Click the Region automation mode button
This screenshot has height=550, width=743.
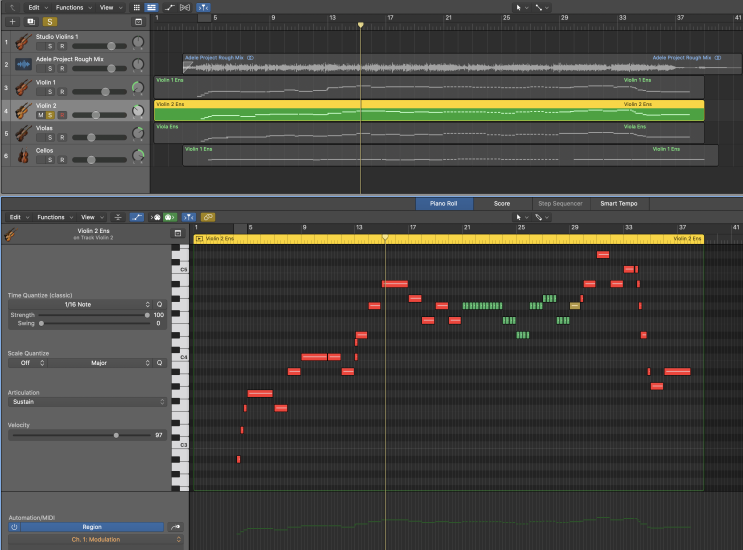click(92, 527)
